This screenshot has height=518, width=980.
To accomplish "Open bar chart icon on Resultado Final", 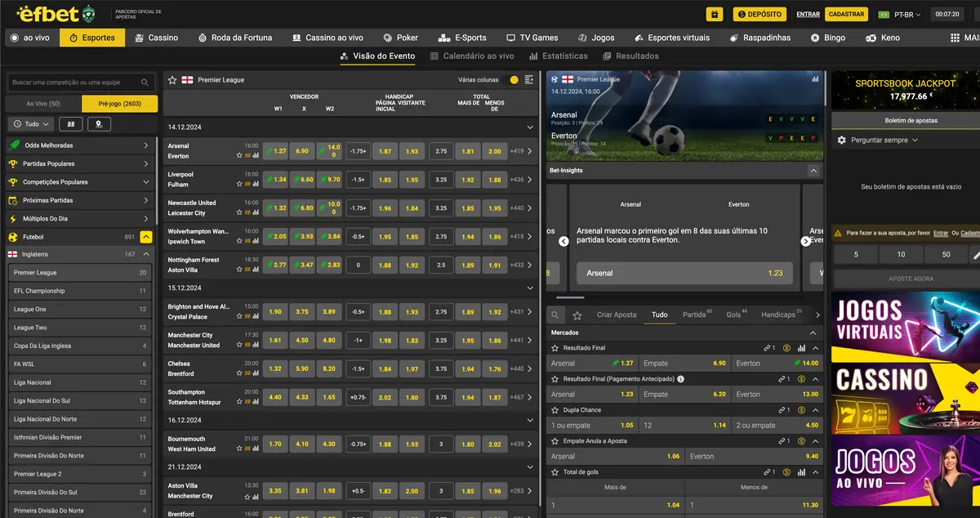I will coord(801,348).
